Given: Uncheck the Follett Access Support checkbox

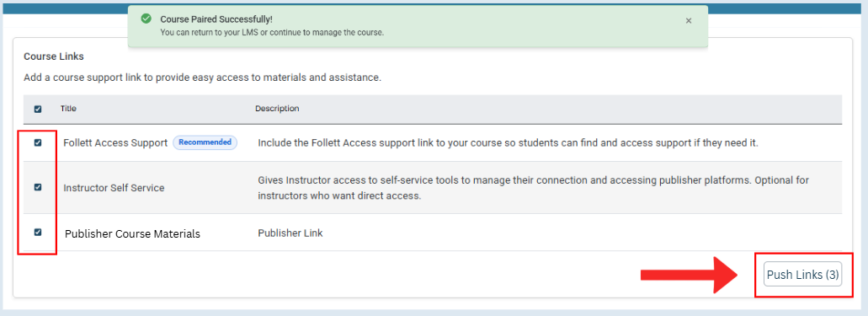Looking at the screenshot, I should click(x=38, y=142).
